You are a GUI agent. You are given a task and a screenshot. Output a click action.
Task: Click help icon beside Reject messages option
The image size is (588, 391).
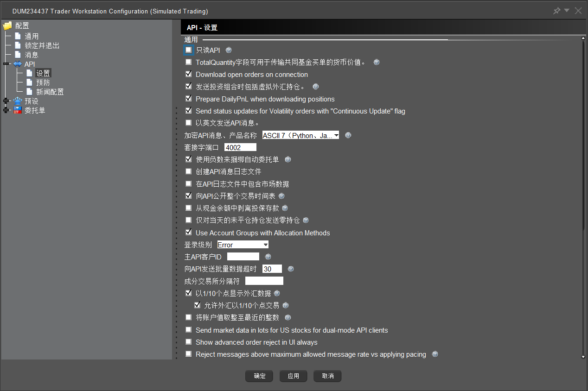(435, 354)
